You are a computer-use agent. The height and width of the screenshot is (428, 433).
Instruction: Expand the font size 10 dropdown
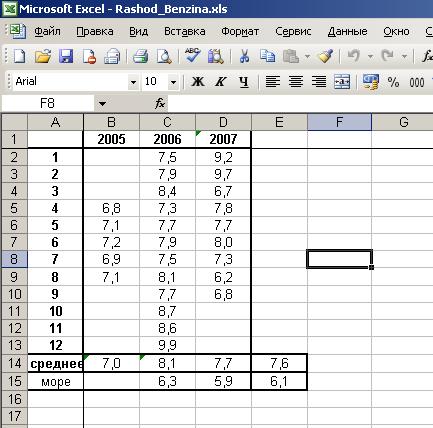[x=173, y=82]
